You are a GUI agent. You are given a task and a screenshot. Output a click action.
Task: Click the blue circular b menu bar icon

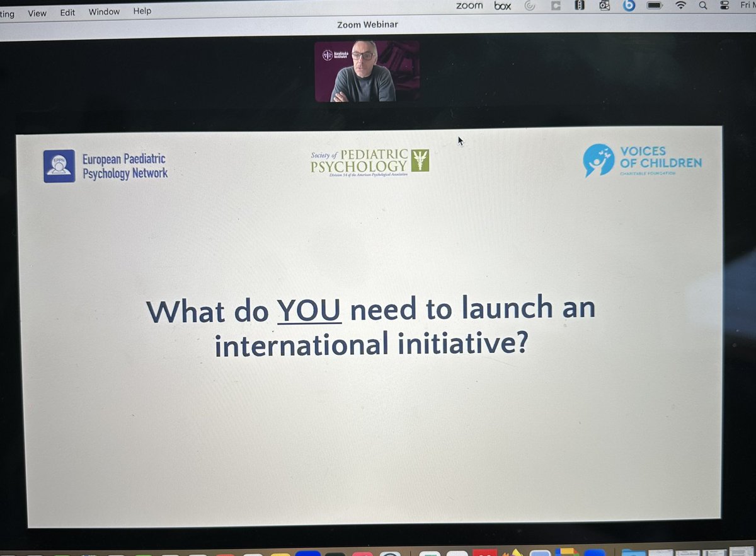[x=629, y=6]
